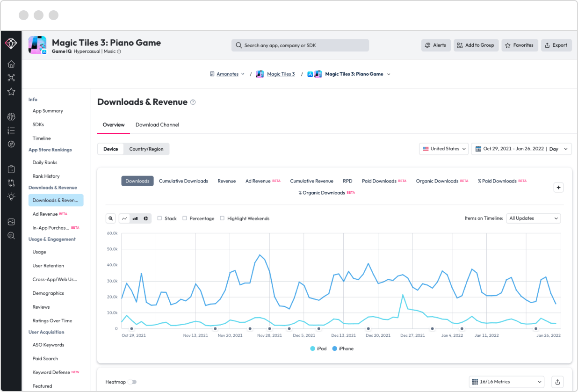The width and height of the screenshot is (578, 392).
Task: Open App Summary in the side menu
Action: [48, 111]
